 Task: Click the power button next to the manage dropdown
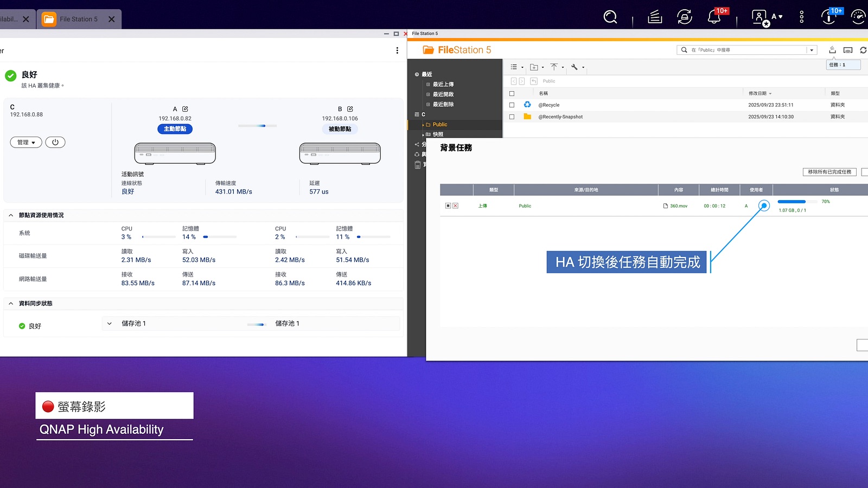pos(55,142)
